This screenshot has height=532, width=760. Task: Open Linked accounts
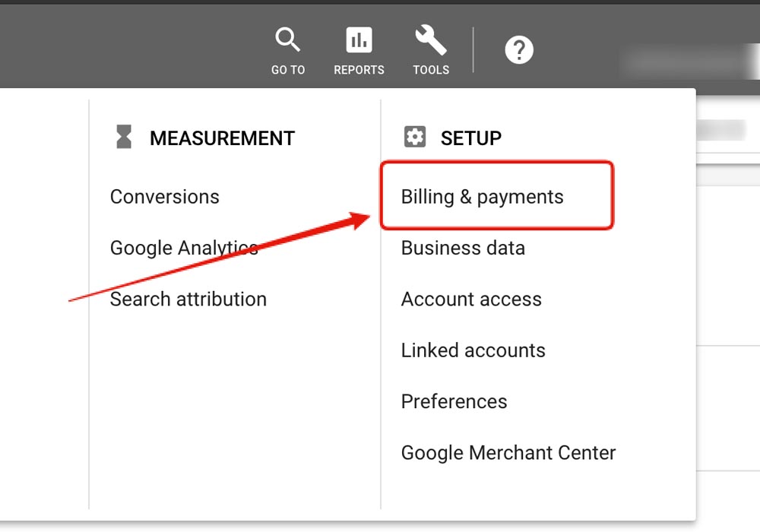coord(473,350)
